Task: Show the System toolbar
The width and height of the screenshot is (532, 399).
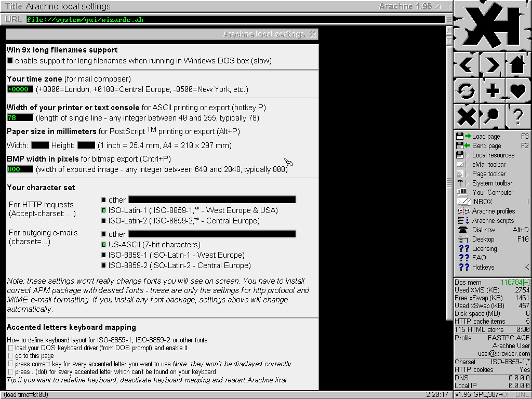Action: coord(493,183)
